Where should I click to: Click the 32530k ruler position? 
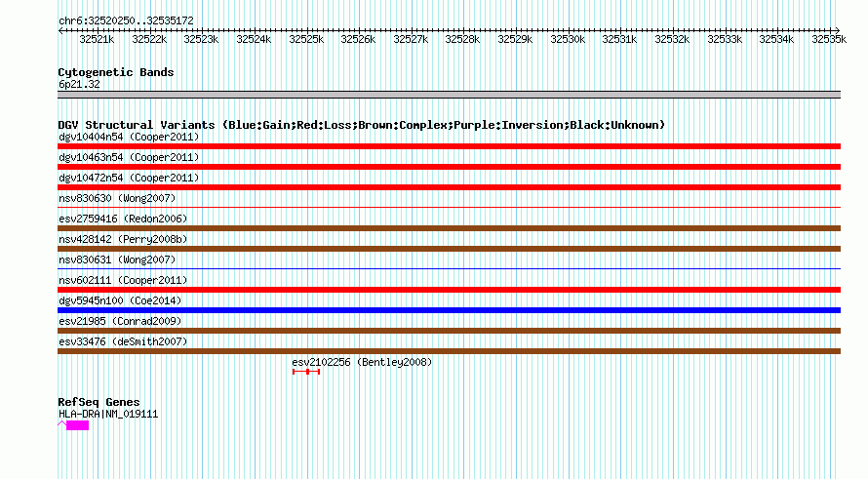[x=568, y=39]
